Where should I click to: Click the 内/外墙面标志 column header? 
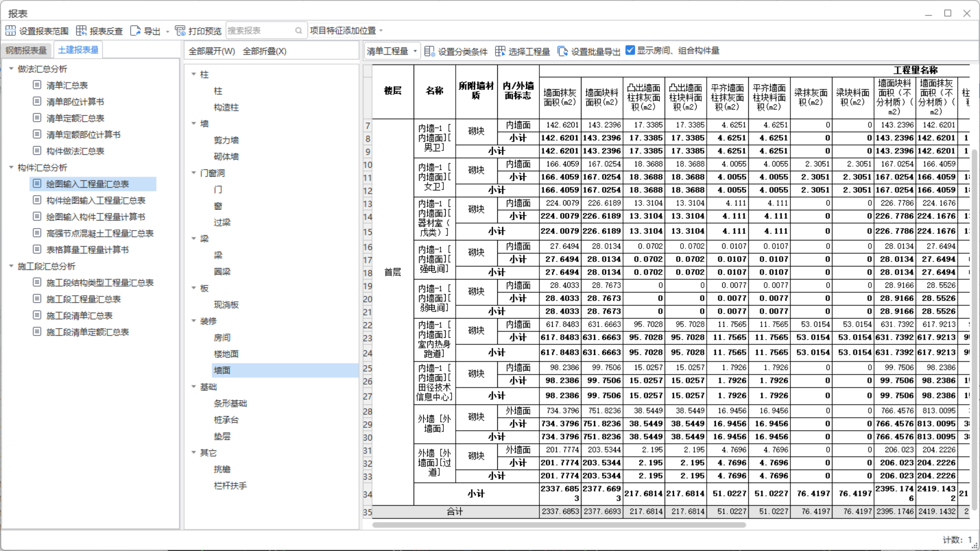click(x=518, y=91)
